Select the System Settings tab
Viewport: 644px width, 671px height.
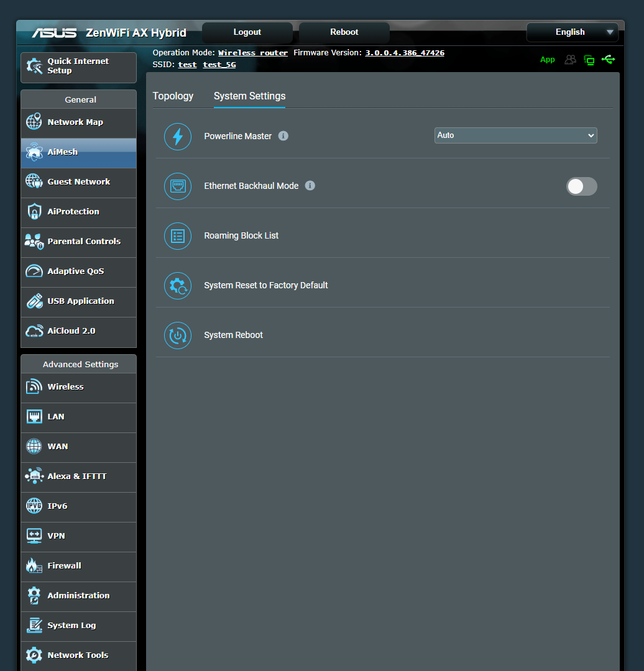tap(249, 96)
